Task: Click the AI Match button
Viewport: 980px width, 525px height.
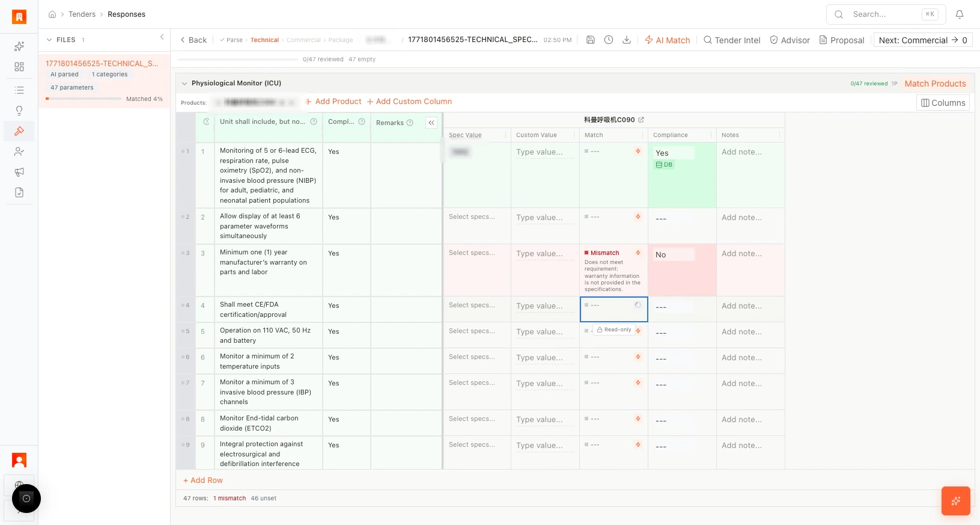Action: (668, 40)
